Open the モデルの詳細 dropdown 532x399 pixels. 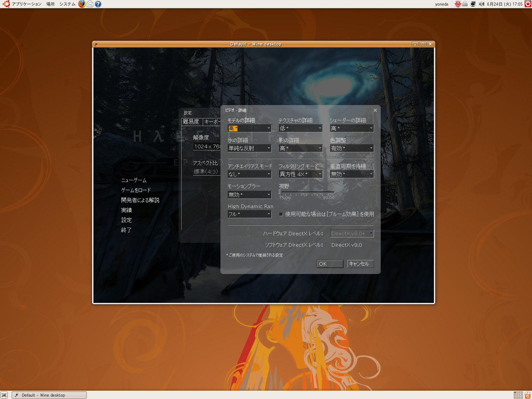250,128
